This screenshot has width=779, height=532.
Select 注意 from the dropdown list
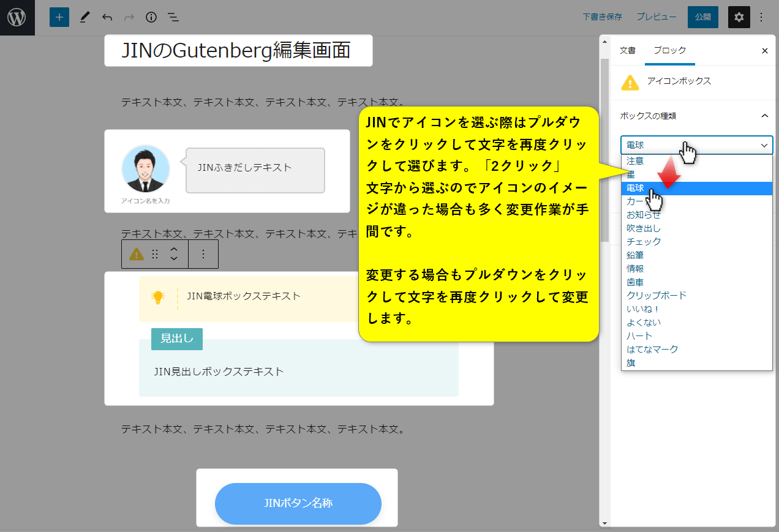pyautogui.click(x=697, y=161)
